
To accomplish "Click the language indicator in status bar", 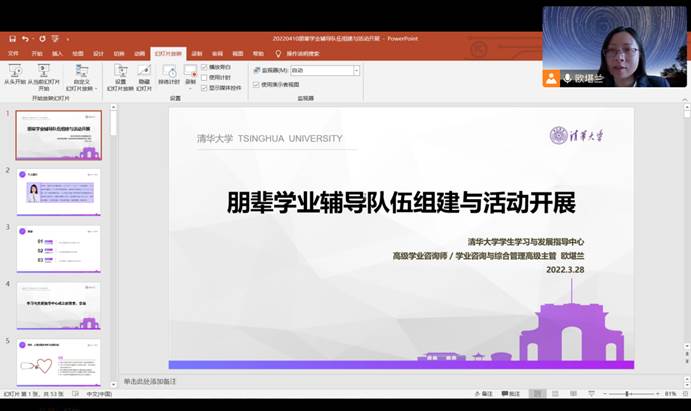I will pyautogui.click(x=99, y=394).
